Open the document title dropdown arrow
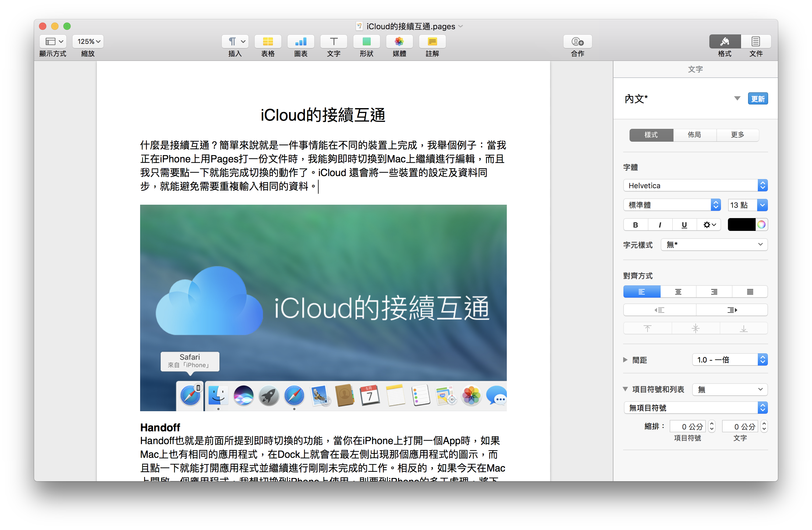The image size is (812, 530). pos(461,26)
